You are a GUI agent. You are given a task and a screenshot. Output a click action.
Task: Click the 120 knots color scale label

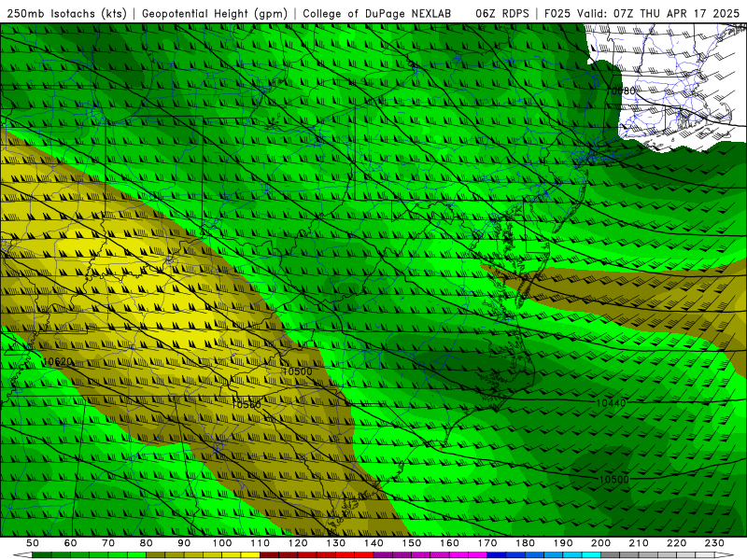pyautogui.click(x=298, y=543)
